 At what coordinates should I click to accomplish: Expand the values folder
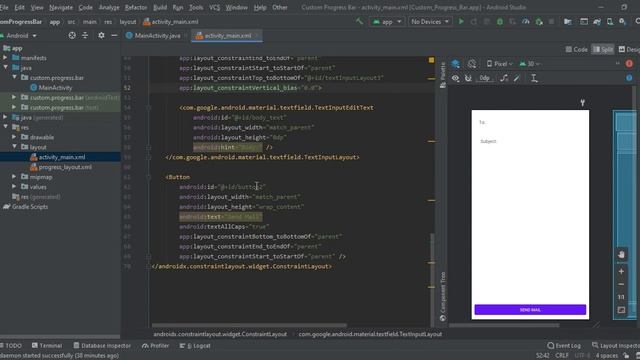pos(14,187)
